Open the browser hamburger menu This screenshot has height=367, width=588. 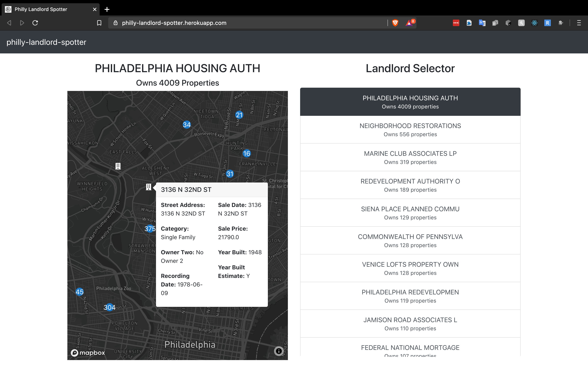tap(579, 23)
